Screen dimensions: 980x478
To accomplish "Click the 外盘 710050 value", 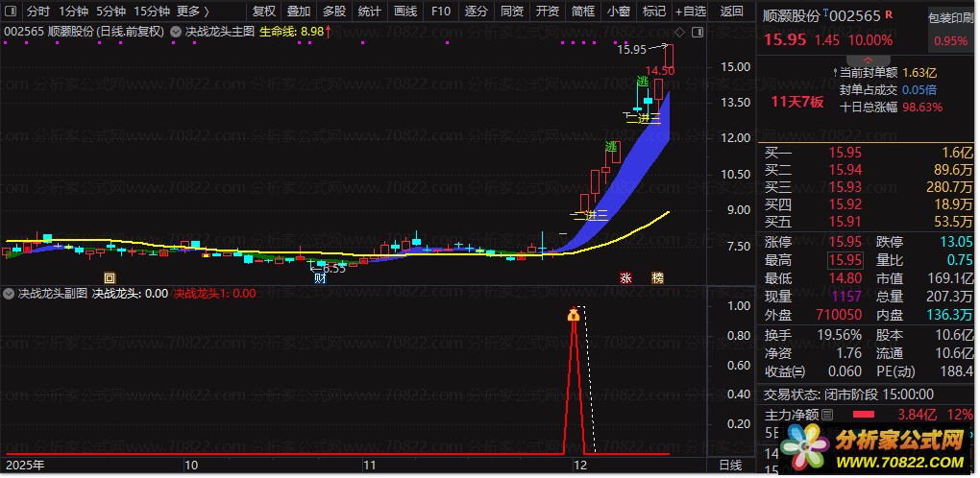I will [x=839, y=315].
